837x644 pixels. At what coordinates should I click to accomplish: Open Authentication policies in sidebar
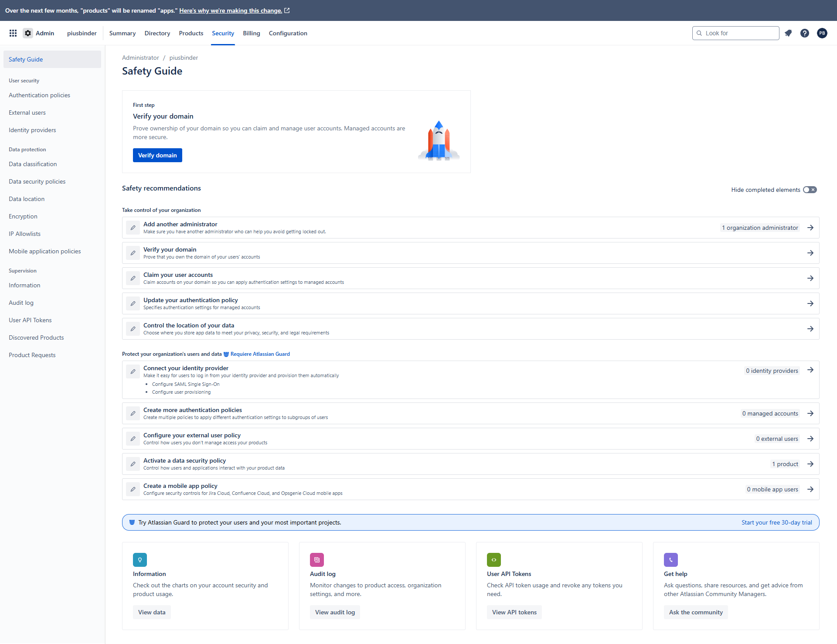(39, 95)
